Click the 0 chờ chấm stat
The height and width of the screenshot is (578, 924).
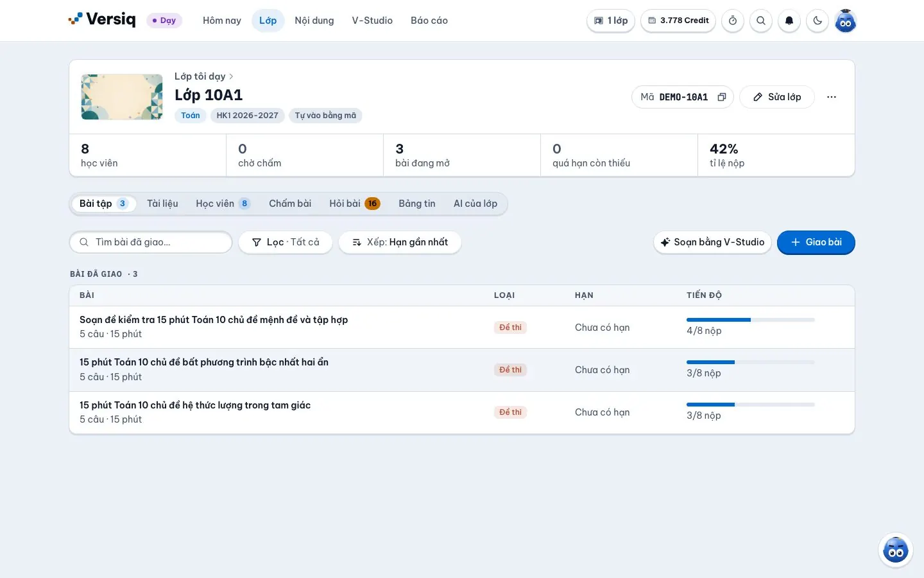pyautogui.click(x=305, y=155)
